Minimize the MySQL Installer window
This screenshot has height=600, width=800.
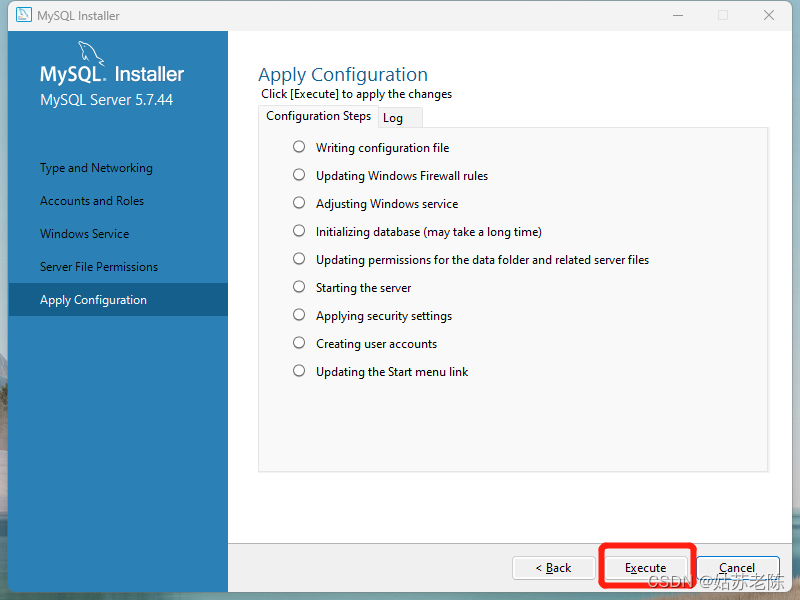tap(678, 15)
